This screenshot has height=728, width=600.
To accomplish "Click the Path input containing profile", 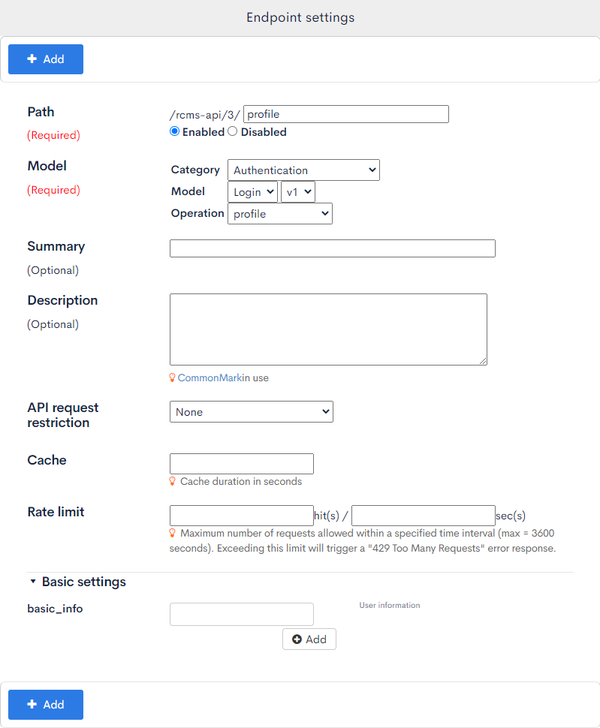I will tap(346, 114).
